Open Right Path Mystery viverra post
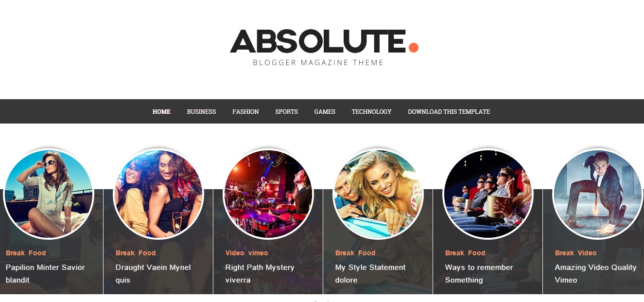The image size is (644, 302). [260, 273]
